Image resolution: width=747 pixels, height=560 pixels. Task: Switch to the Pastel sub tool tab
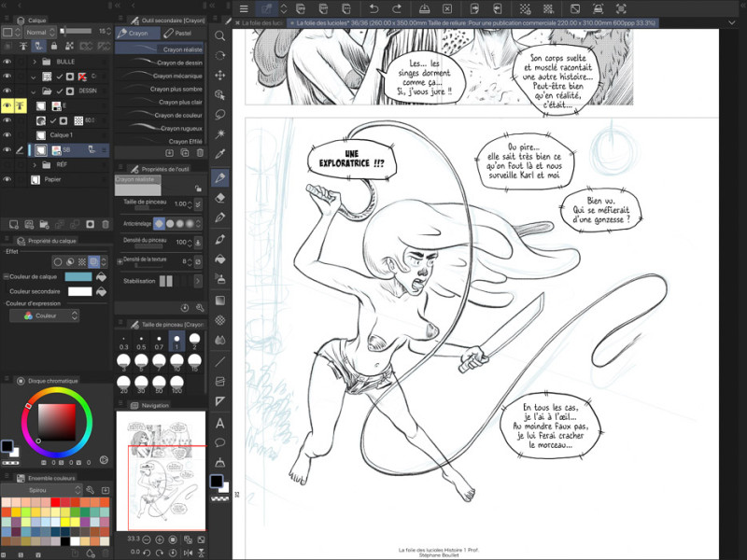pyautogui.click(x=183, y=33)
